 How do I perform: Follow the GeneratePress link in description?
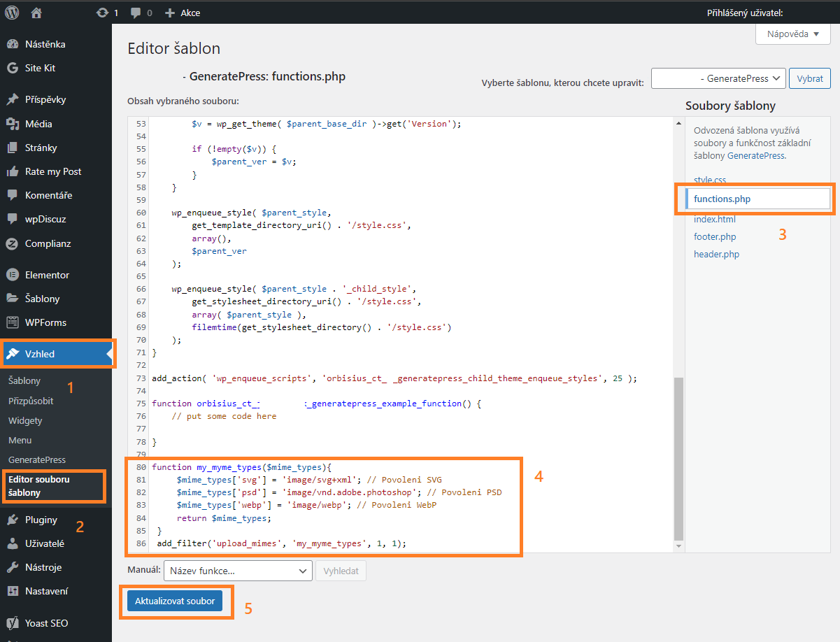point(756,155)
